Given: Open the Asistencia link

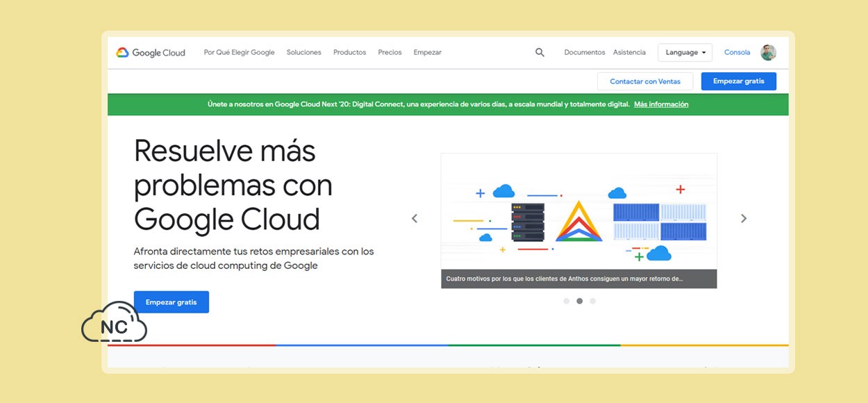Looking at the screenshot, I should pyautogui.click(x=629, y=53).
